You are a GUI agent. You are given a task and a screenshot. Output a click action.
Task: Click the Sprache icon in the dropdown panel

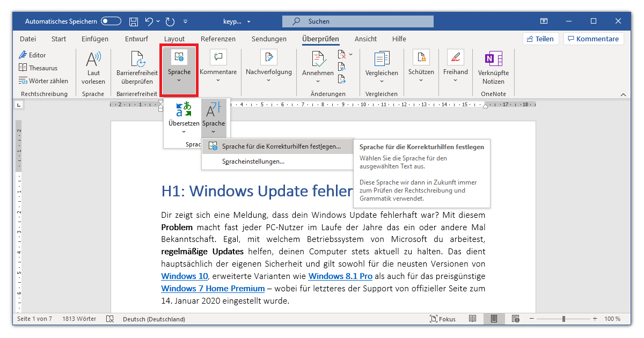tap(214, 109)
